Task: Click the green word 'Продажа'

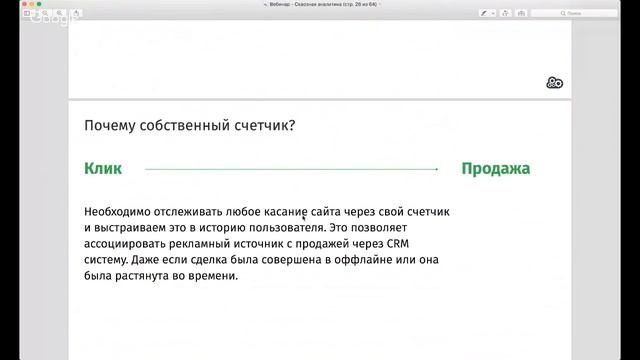Action: coord(496,169)
